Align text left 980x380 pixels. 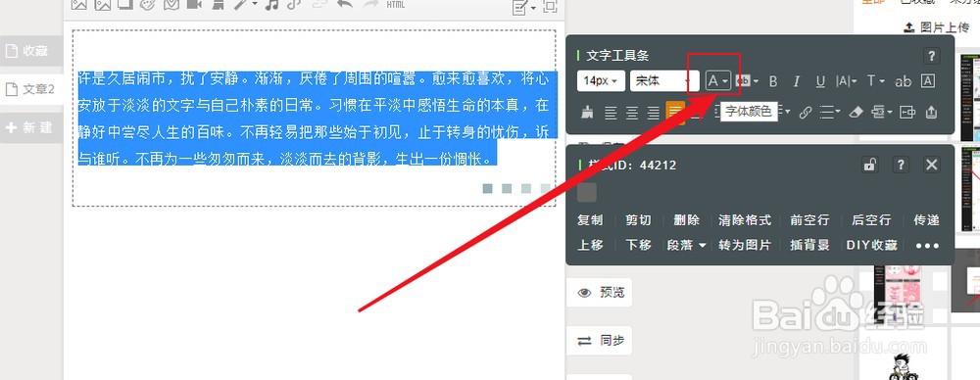pos(611,113)
